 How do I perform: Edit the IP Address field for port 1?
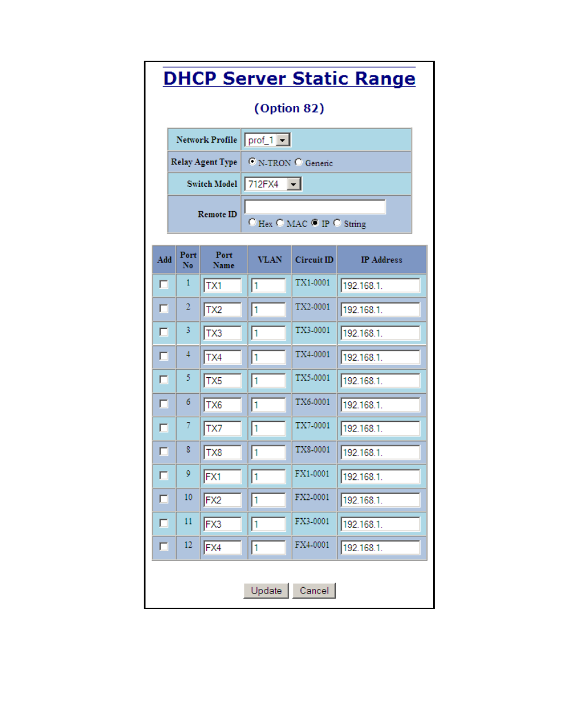(381, 286)
